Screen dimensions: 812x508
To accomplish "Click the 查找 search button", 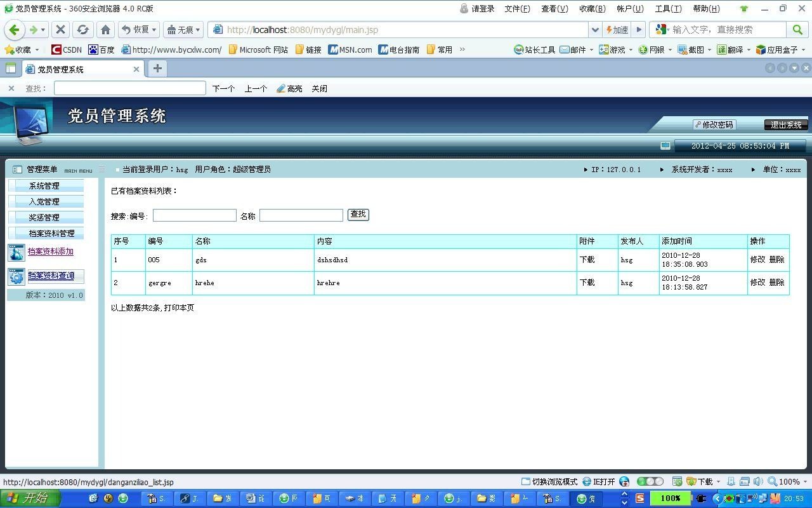I will [x=358, y=215].
